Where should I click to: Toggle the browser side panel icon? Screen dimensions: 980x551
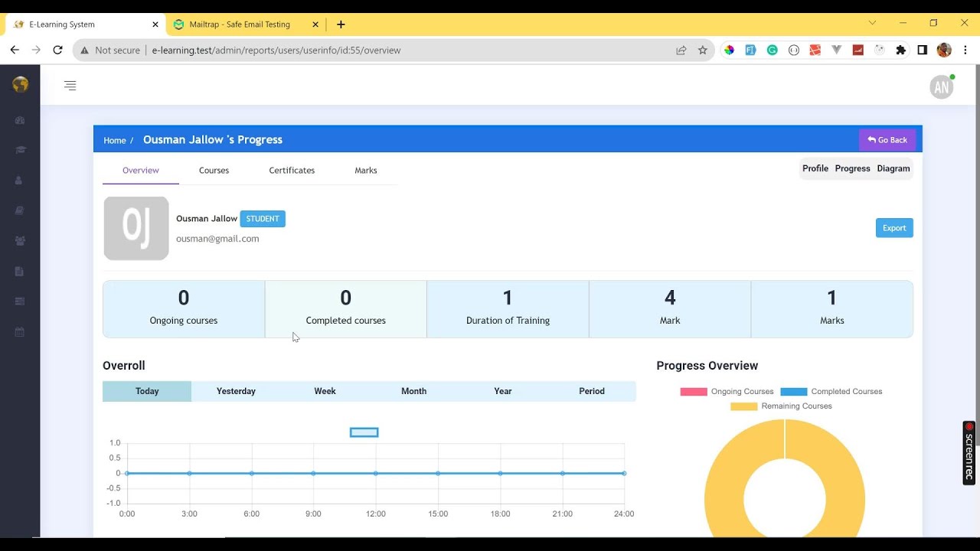pyautogui.click(x=923, y=50)
